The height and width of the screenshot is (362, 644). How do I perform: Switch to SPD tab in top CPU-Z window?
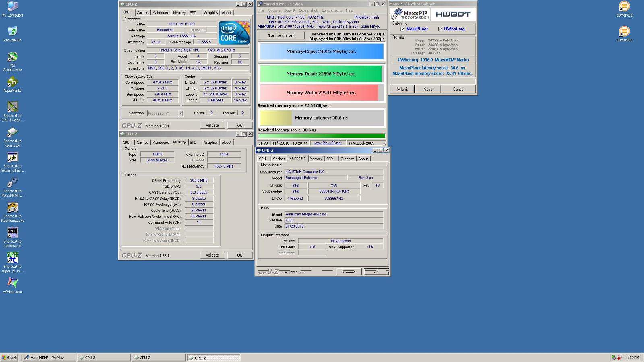coord(193,13)
